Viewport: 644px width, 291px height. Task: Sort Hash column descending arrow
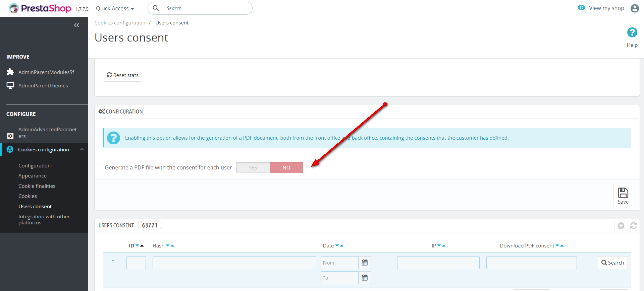point(168,246)
